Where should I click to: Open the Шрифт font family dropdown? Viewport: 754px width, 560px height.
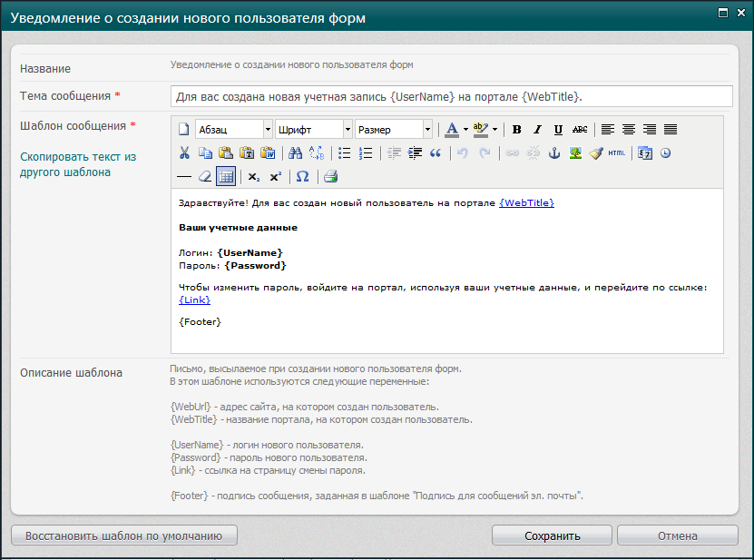[314, 130]
